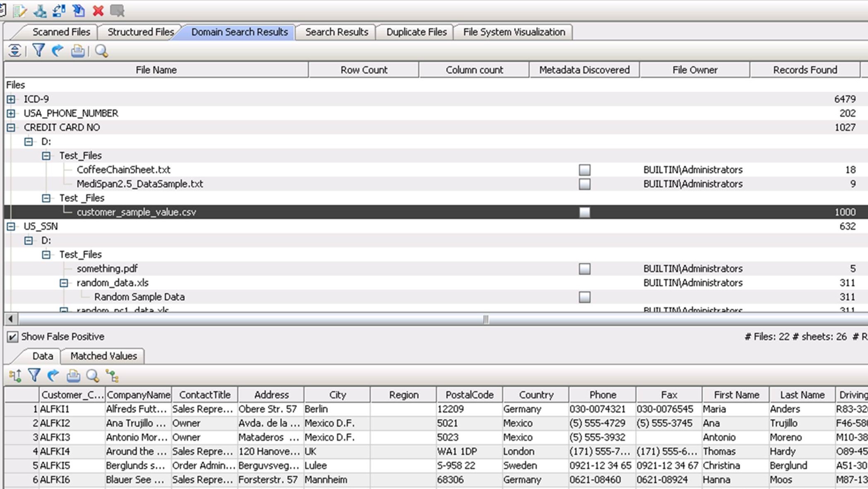The height and width of the screenshot is (489, 868).
Task: Sort by Records Found column header
Action: tap(805, 70)
